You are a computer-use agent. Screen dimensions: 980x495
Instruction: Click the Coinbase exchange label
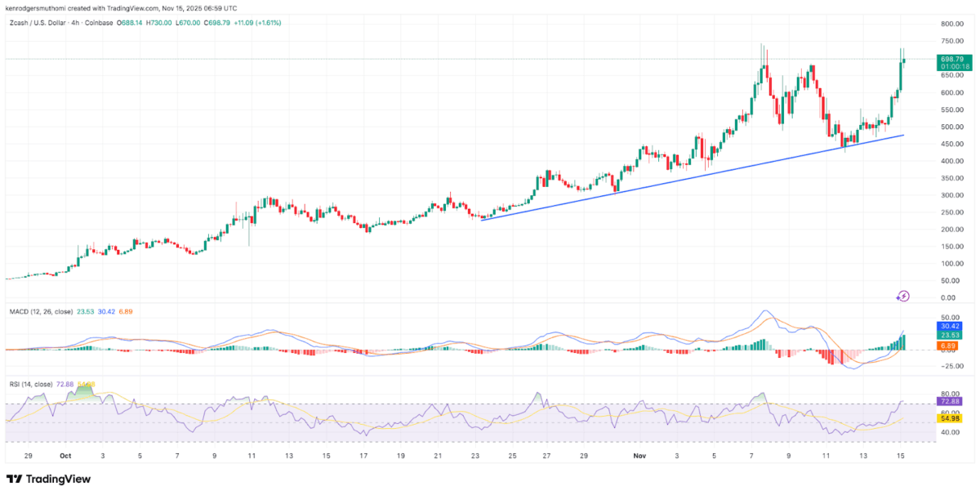tap(98, 24)
